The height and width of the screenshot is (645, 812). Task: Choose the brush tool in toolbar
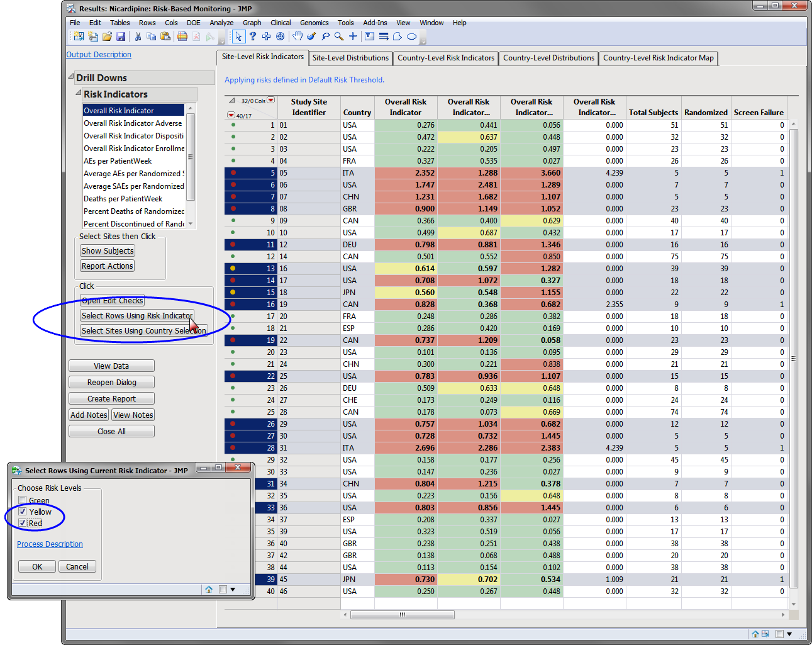311,36
